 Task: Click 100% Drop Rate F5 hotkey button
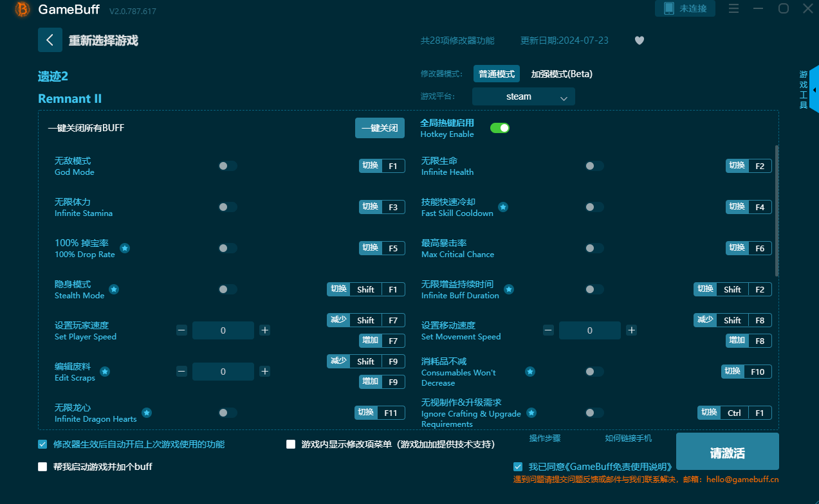click(x=382, y=248)
